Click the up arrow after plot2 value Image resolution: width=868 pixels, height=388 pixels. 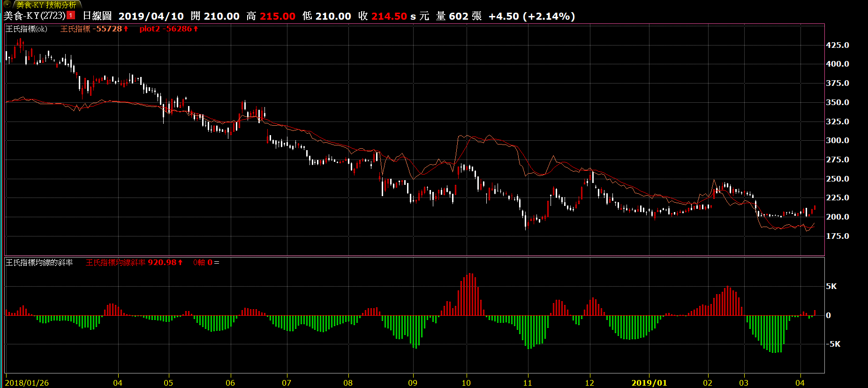196,29
